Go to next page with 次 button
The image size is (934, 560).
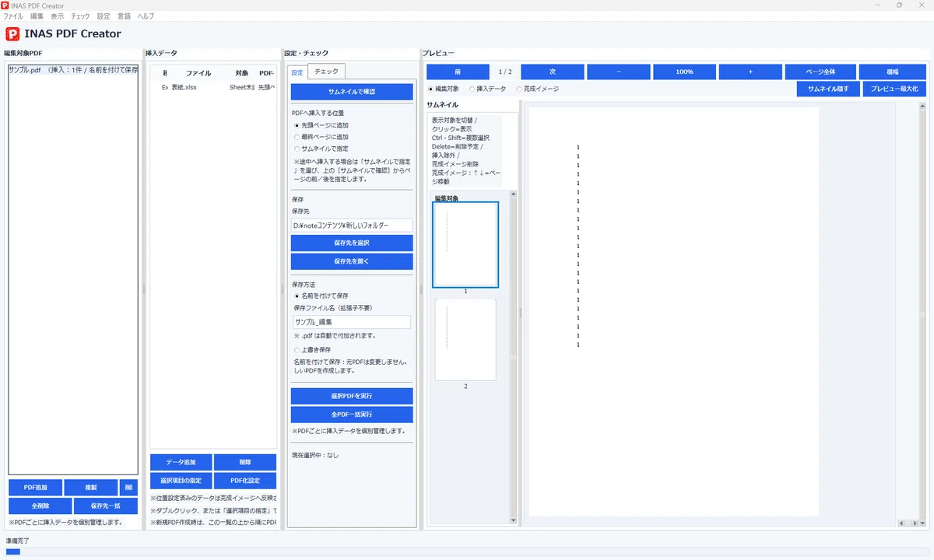(x=553, y=72)
